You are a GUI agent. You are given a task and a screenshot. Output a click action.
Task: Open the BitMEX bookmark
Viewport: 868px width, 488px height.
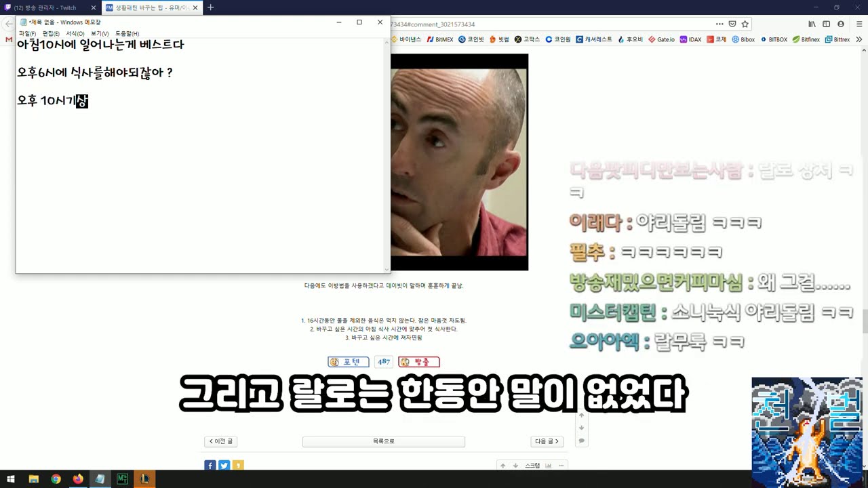point(439,39)
